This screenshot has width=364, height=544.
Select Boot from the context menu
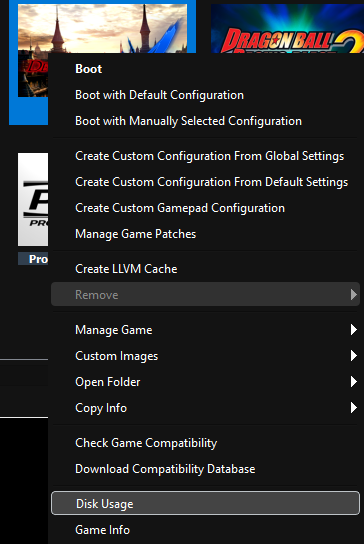point(205,69)
